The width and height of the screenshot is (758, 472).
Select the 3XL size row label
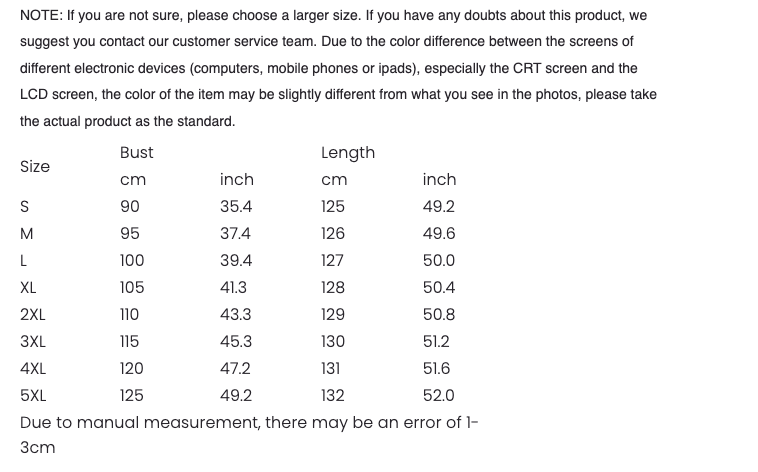click(x=32, y=341)
